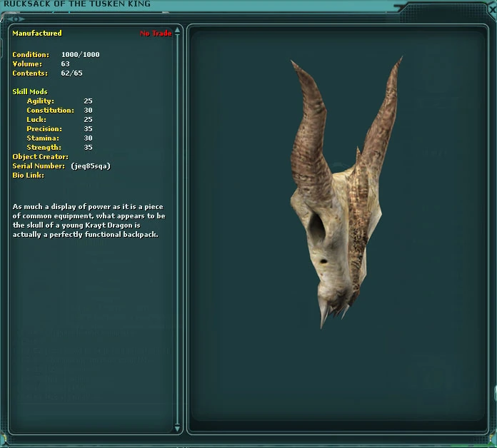Click the serial number value (jeq85sqa)
The height and width of the screenshot is (448, 497).
(x=91, y=166)
